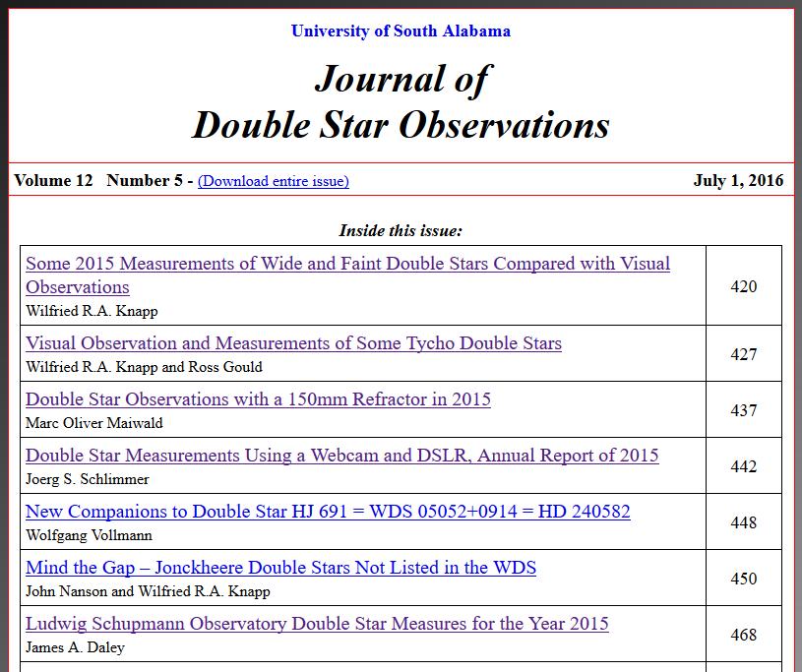
Task: Open 'Ludwig Schupmann Observatory Double Star Measures' article
Action: (317, 624)
